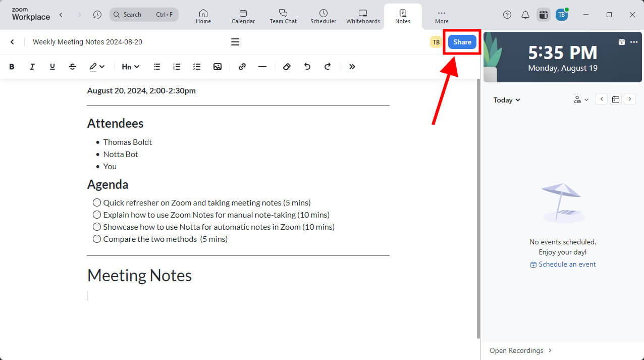Screen dimensions: 644x360
Task: Check 'Quick refresher on Zoom' agenda item
Action: [97, 202]
